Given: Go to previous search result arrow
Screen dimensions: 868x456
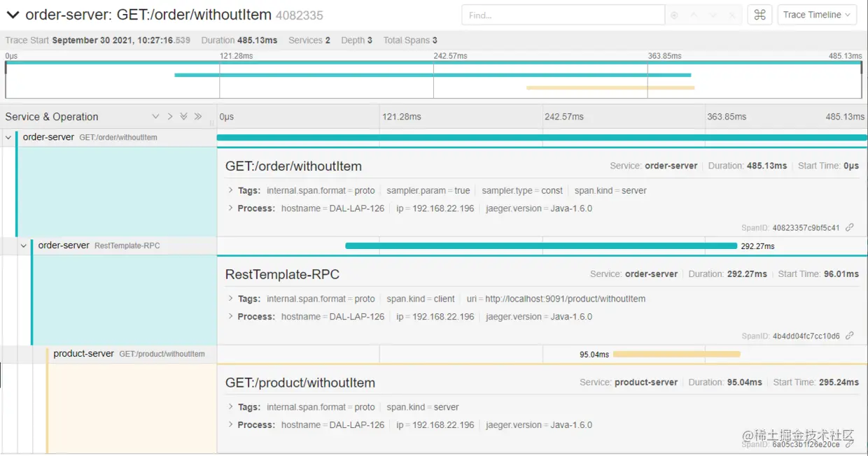Looking at the screenshot, I should tap(694, 15).
